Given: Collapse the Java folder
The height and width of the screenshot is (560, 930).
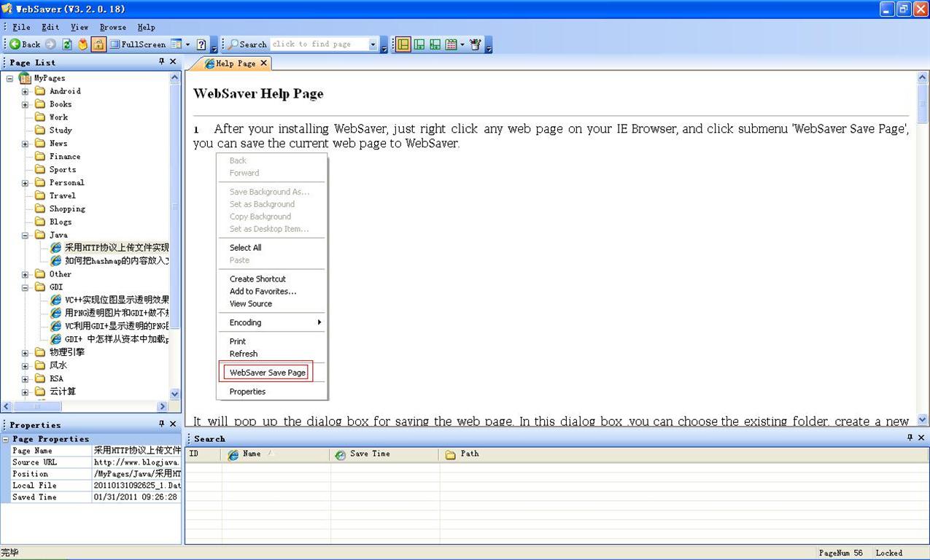Looking at the screenshot, I should click(x=25, y=236).
